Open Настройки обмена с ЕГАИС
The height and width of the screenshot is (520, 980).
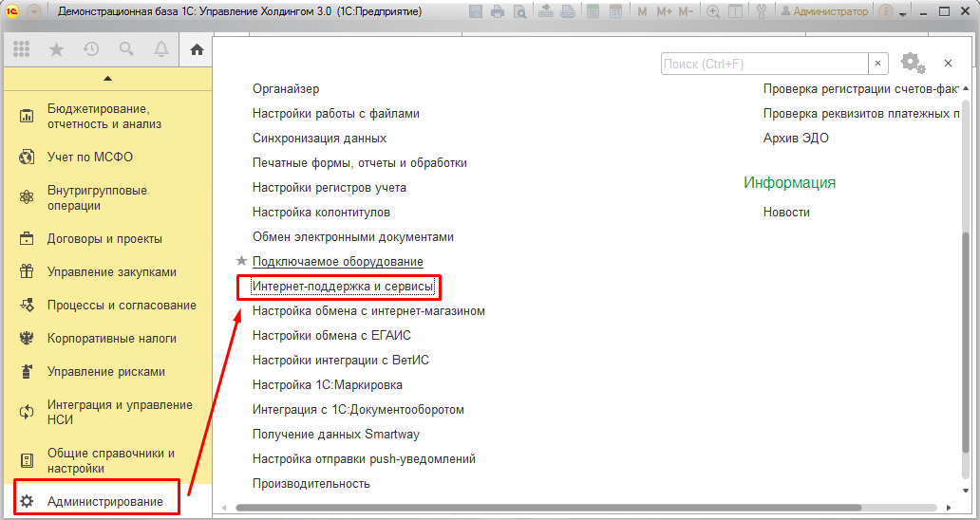pyautogui.click(x=331, y=335)
